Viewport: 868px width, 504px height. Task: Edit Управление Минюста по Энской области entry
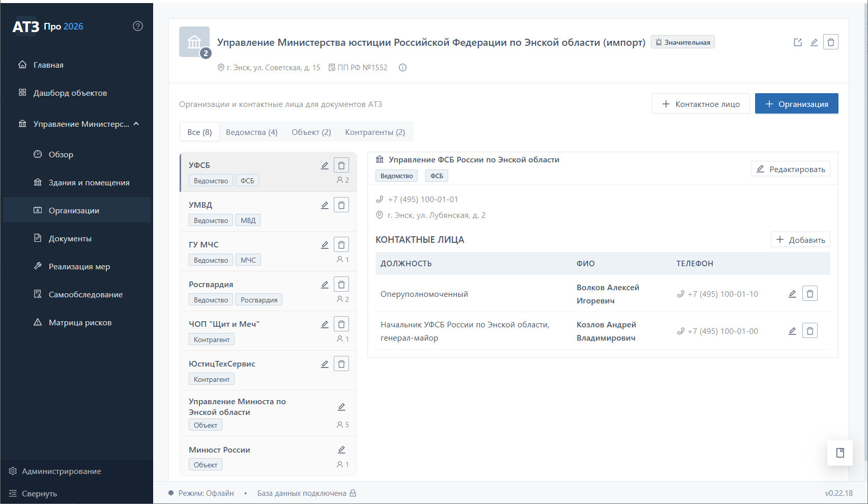click(x=341, y=407)
